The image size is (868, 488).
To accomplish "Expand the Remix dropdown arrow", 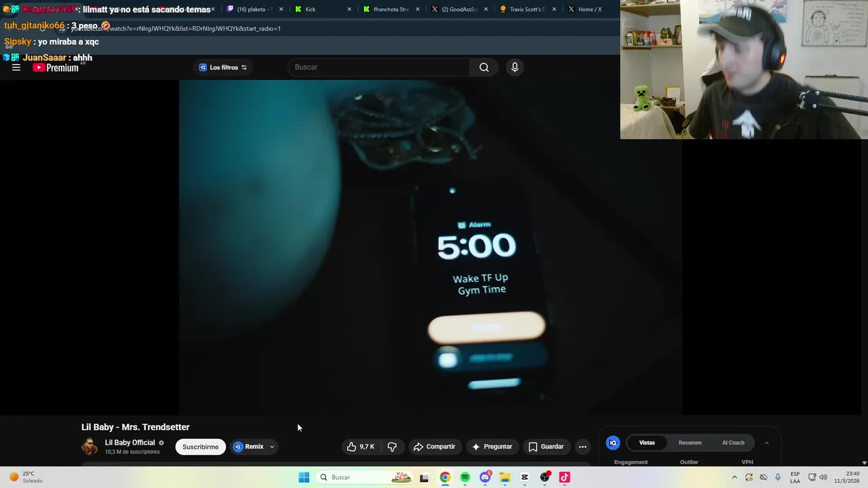I will click(x=272, y=447).
